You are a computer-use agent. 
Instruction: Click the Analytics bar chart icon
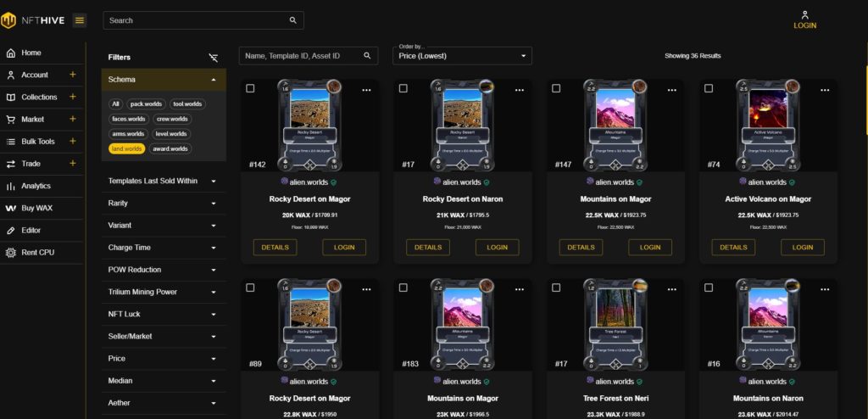(x=10, y=187)
